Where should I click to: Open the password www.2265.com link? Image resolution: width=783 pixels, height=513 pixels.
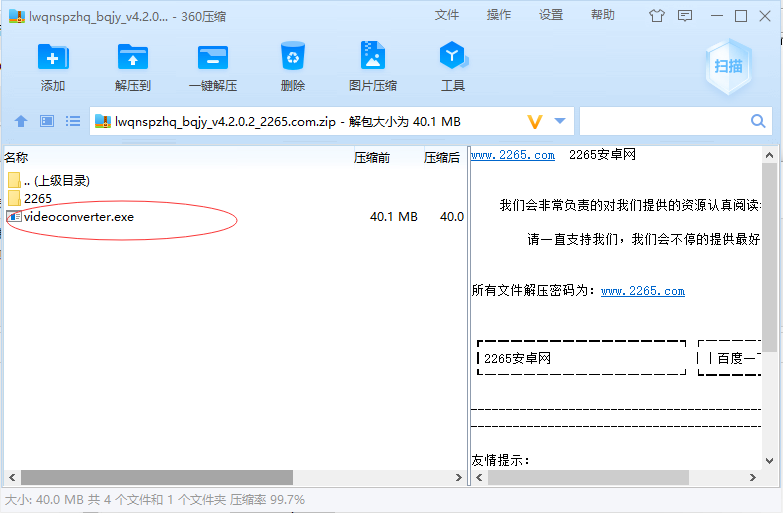tap(643, 291)
